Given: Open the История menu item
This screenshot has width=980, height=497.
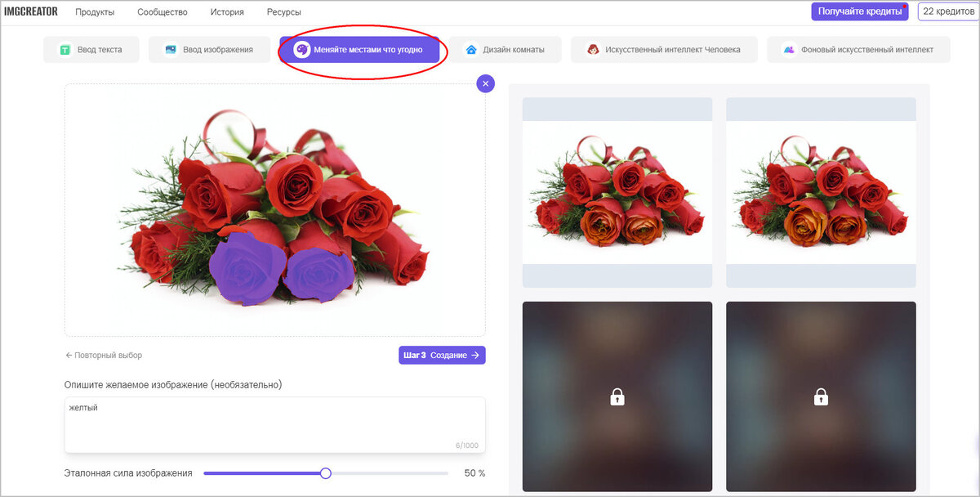Looking at the screenshot, I should [x=227, y=12].
